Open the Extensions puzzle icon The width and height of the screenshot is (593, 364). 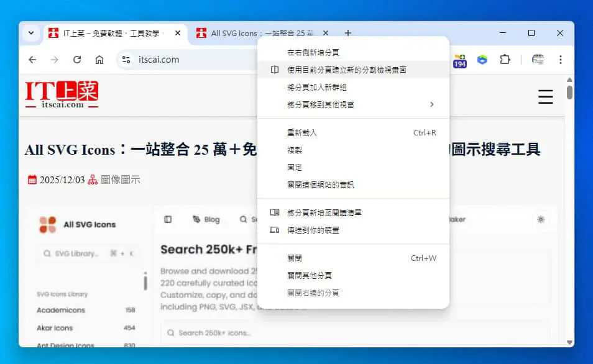505,60
